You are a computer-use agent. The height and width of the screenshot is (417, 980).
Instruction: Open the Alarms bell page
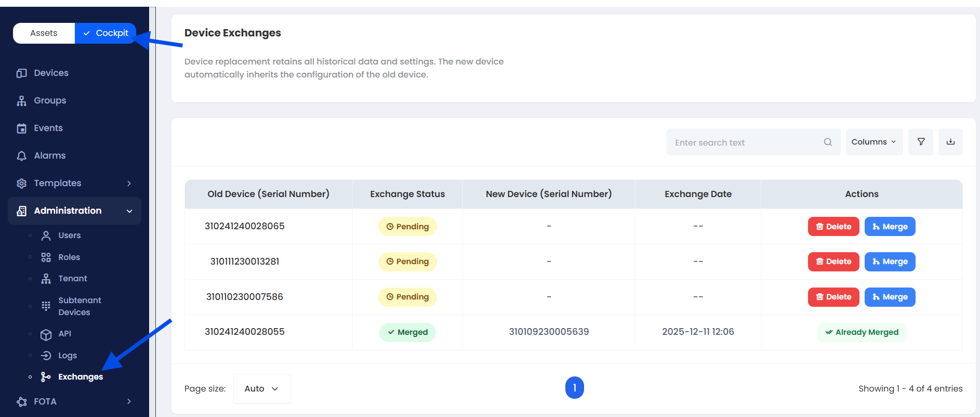tap(49, 155)
